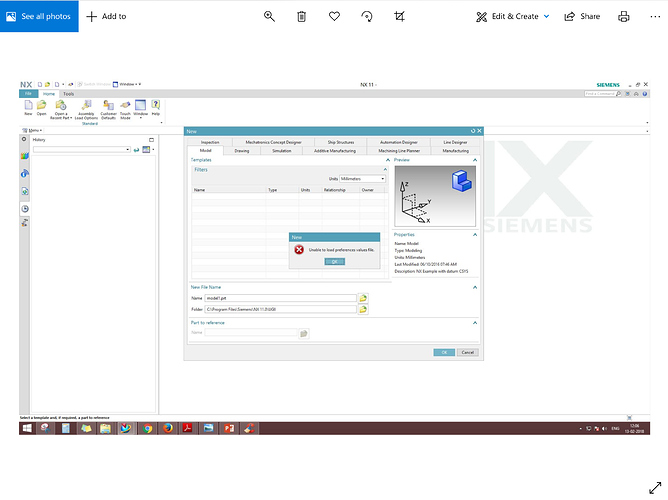Open resource bar options gear icon
Viewport: 668px width, 500px height.
[24, 139]
